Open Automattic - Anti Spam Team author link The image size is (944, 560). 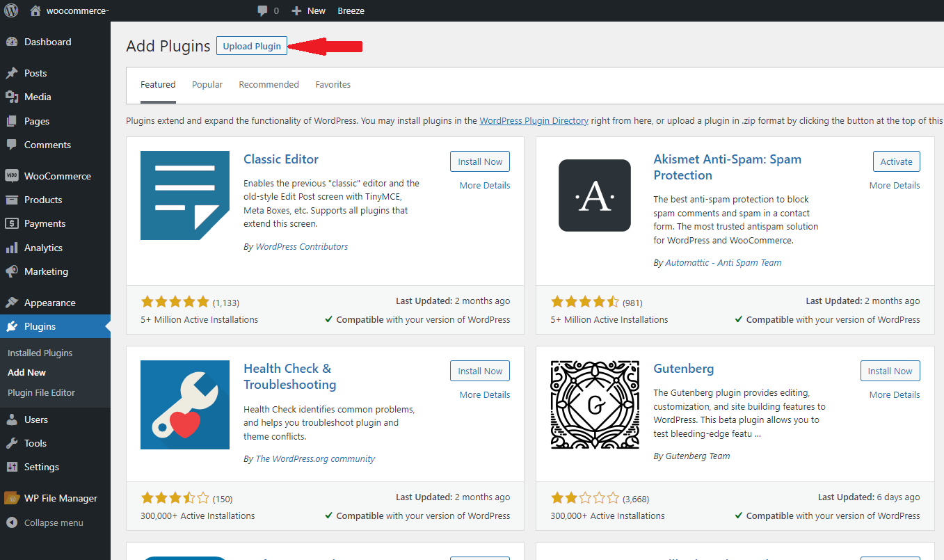tap(723, 263)
